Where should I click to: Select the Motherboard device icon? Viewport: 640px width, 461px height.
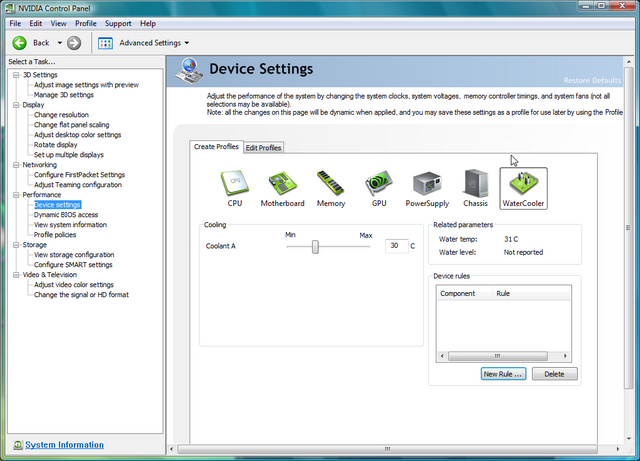click(282, 189)
